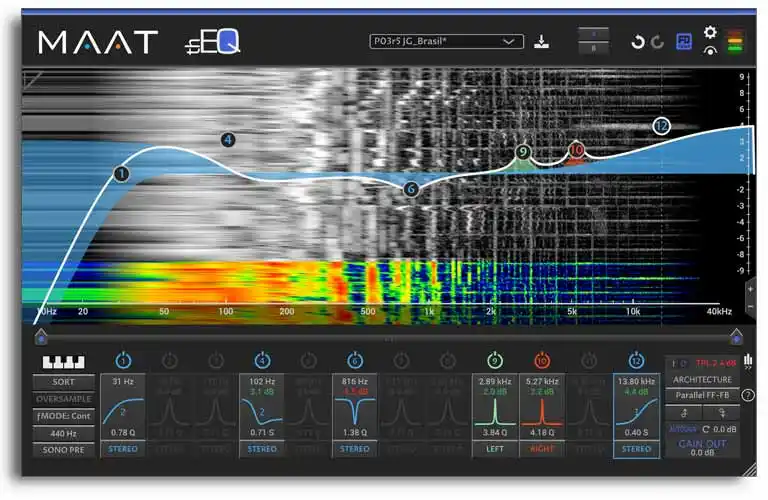
Task: Click the band 4 low-shelf filter shape
Action: pyautogui.click(x=262, y=411)
